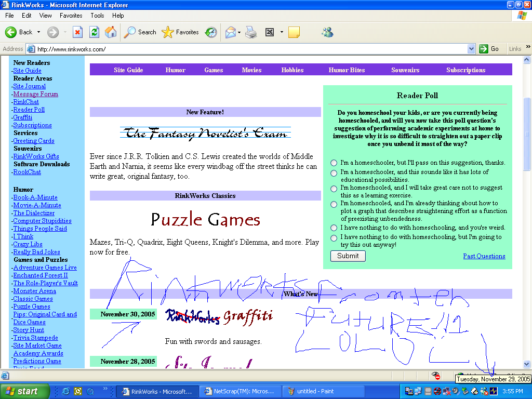The height and width of the screenshot is (399, 532).
Task: Switch to untitled - Paint on the taskbar
Action: (x=323, y=391)
